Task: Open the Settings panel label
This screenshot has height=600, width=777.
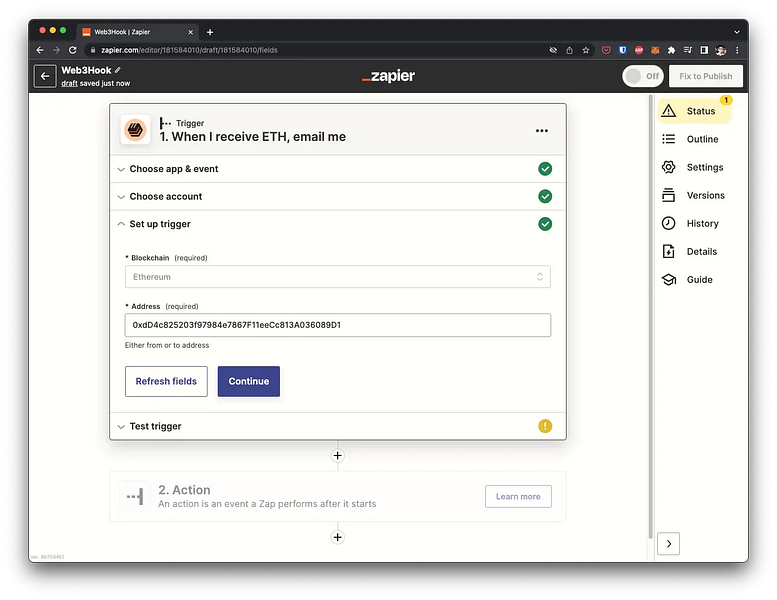Action: click(705, 167)
